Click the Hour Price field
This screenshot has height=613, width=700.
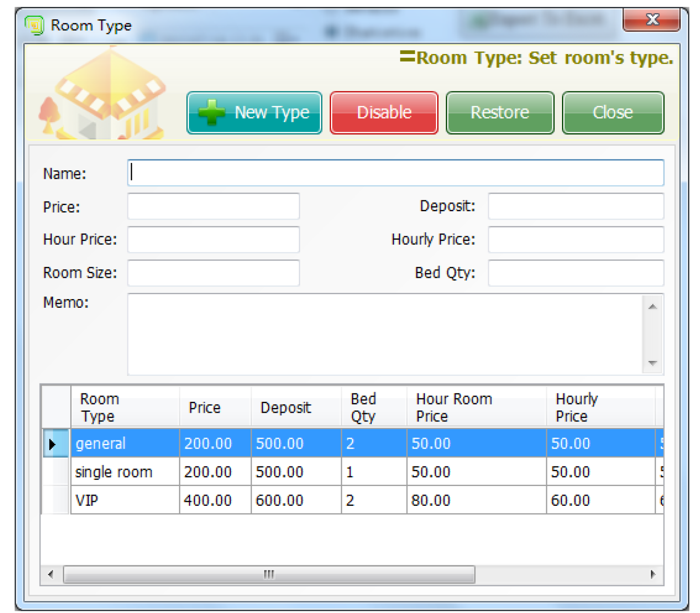[x=214, y=240]
